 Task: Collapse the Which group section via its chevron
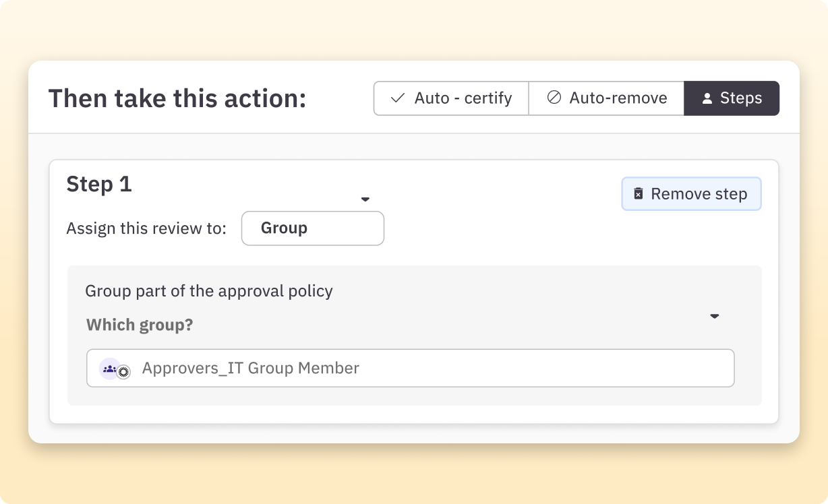[x=715, y=316]
